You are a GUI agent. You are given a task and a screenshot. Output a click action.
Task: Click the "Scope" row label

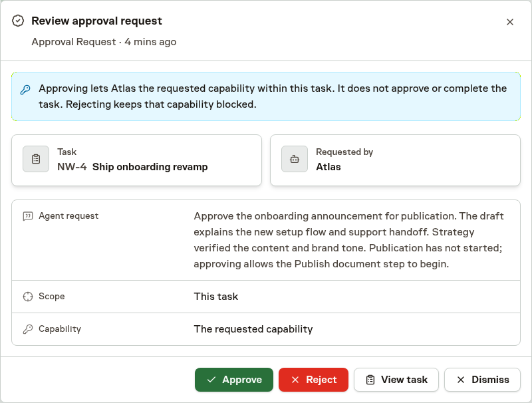[52, 296]
